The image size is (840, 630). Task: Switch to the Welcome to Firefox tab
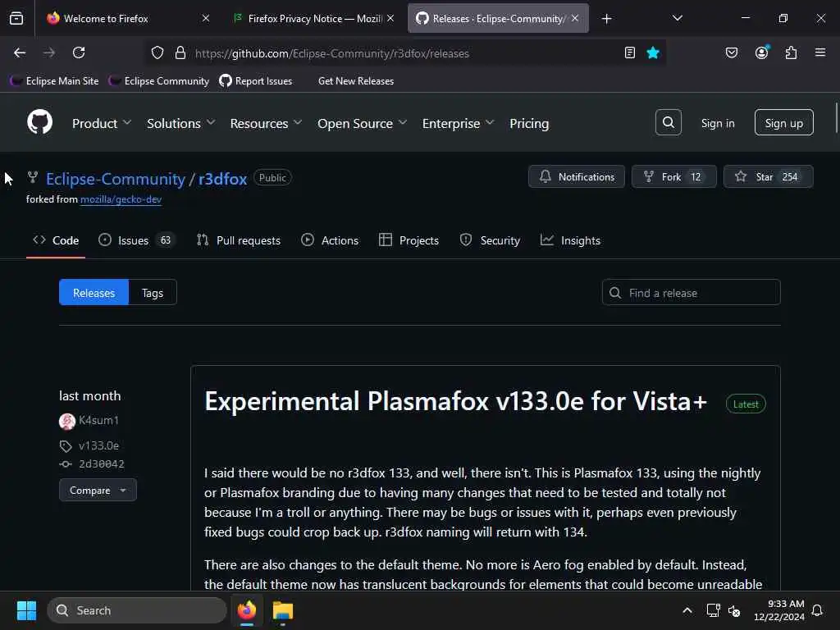(123, 19)
